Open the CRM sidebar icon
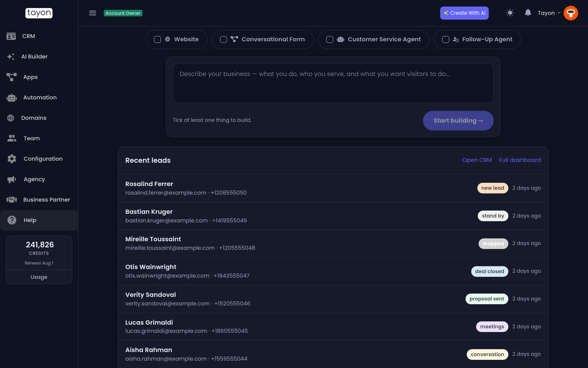This screenshot has width=588, height=368. (x=11, y=36)
